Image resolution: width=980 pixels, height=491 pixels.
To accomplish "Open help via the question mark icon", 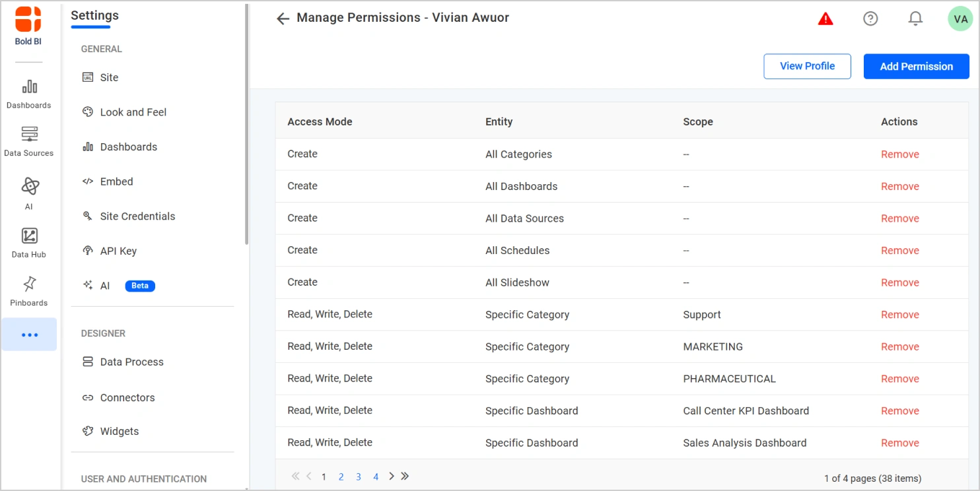I will (x=870, y=18).
